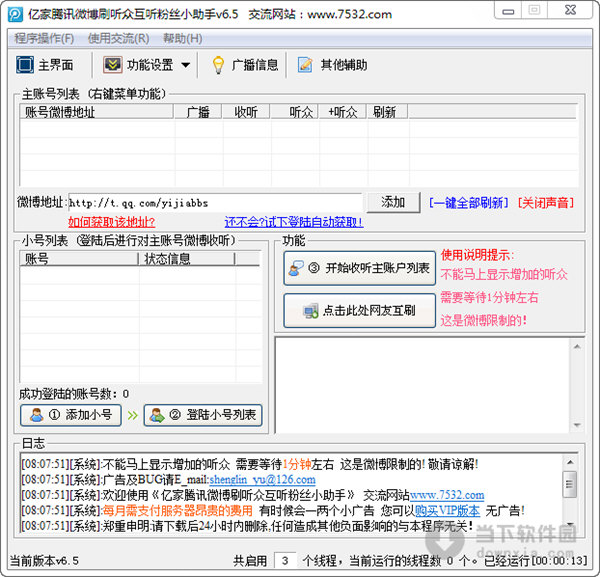The height and width of the screenshot is (577, 600).
Task: Click the thread count field showing 3
Action: [285, 561]
